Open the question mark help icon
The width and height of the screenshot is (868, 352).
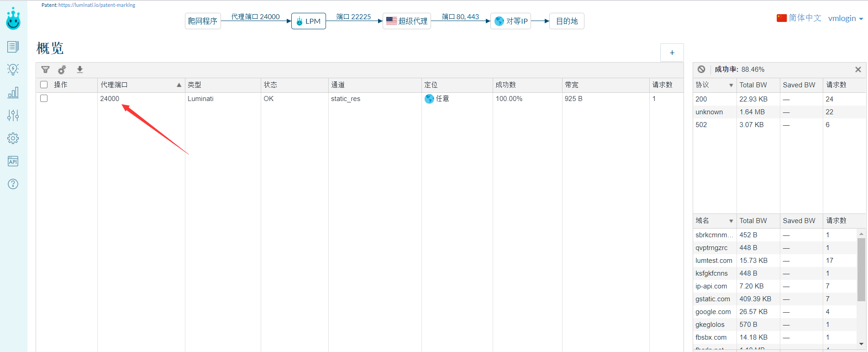pyautogui.click(x=13, y=184)
